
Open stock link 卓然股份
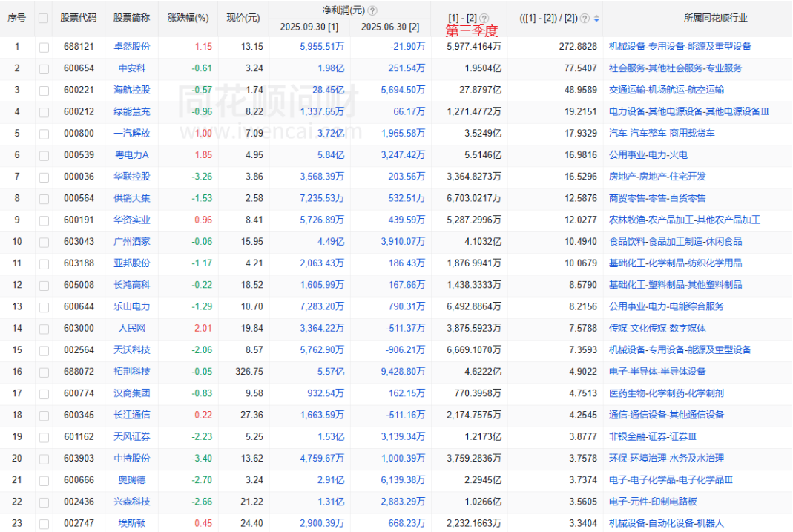click(x=131, y=47)
